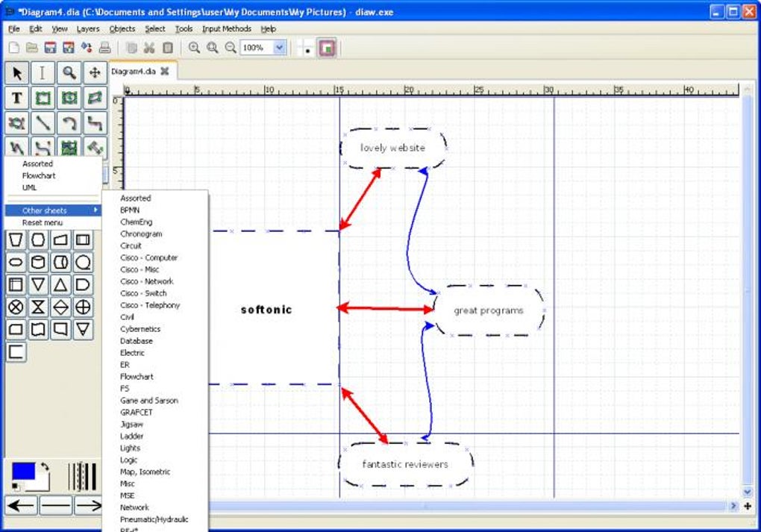Choose the Zigzag line tool

95,123
